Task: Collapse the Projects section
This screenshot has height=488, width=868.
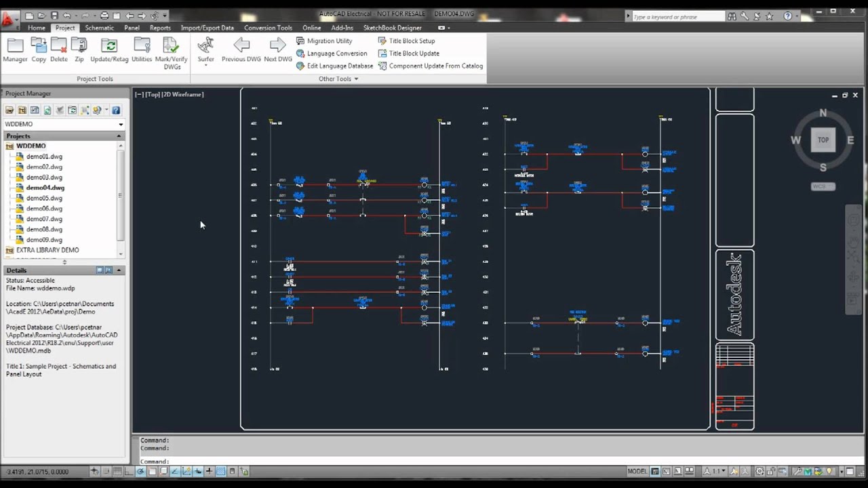Action: tap(119, 136)
